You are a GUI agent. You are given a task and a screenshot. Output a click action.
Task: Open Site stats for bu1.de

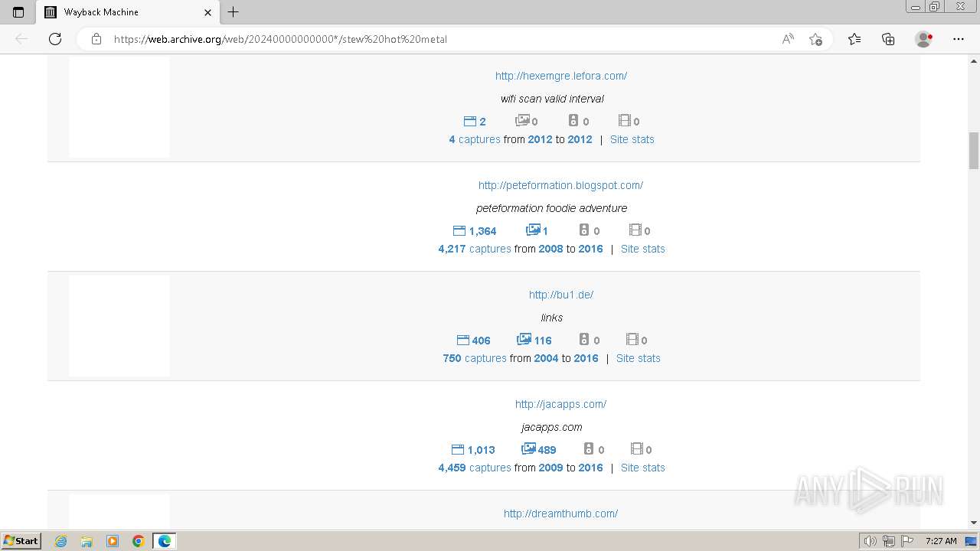point(639,358)
